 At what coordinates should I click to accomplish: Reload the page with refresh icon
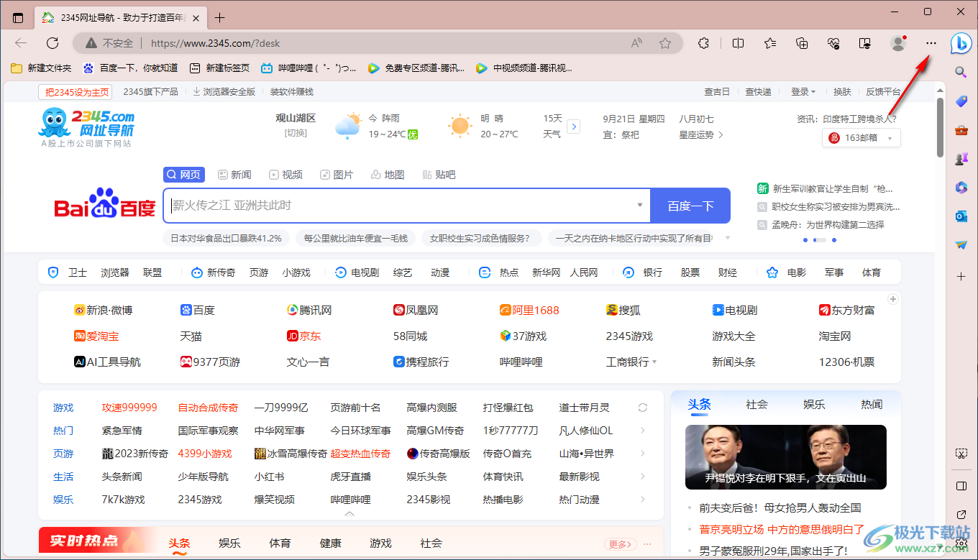pos(52,43)
